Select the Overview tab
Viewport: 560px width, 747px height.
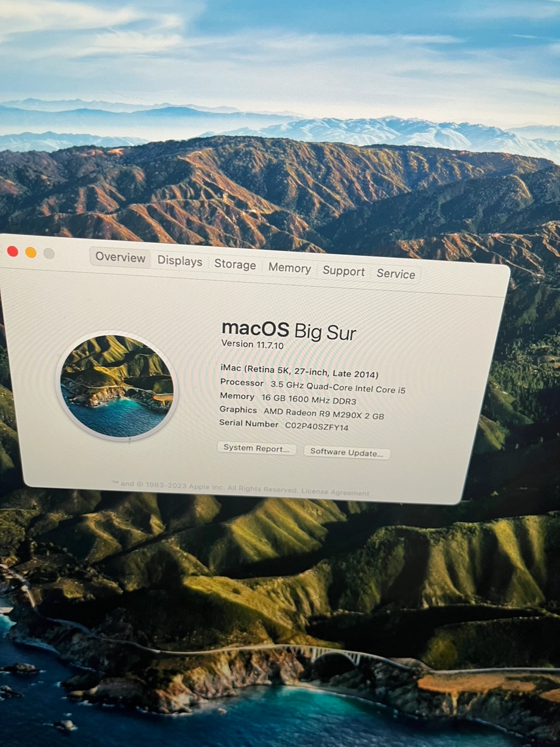pos(120,258)
